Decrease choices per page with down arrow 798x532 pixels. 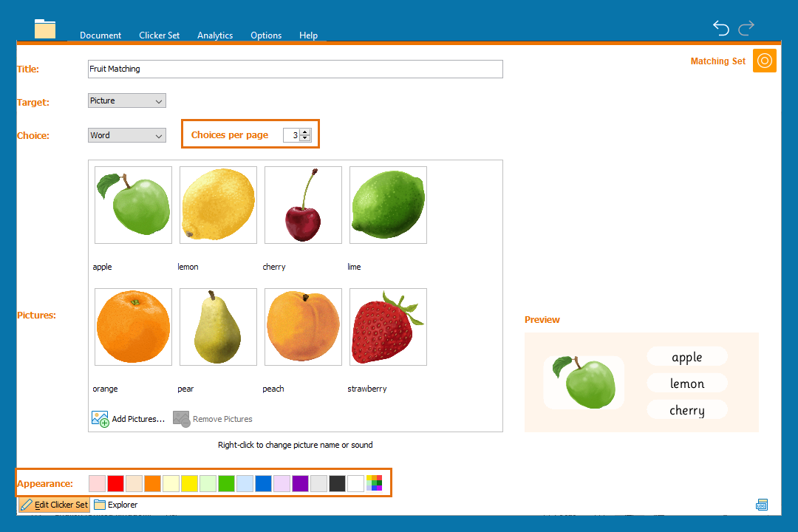click(306, 138)
